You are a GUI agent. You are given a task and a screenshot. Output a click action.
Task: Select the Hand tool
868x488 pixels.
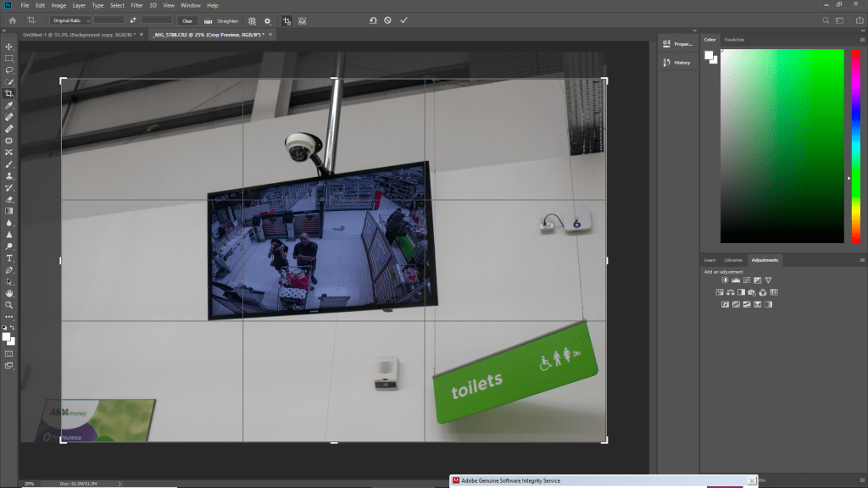pyautogui.click(x=9, y=293)
